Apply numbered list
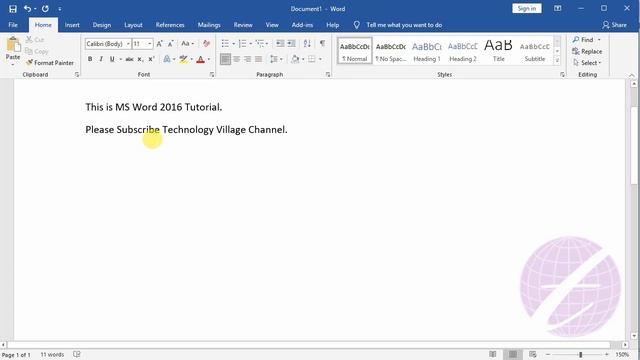Image resolution: width=640 pixels, height=360 pixels. [x=242, y=44]
